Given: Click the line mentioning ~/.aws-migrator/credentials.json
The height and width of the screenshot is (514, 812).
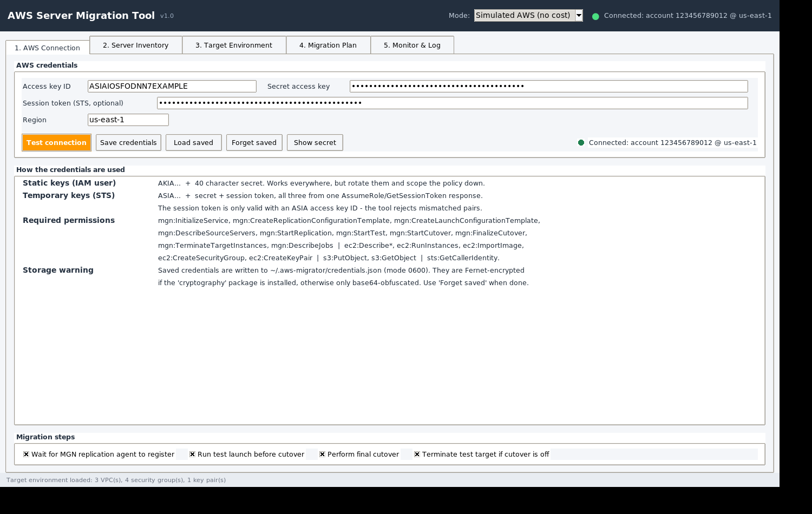Looking at the screenshot, I should coord(341,271).
